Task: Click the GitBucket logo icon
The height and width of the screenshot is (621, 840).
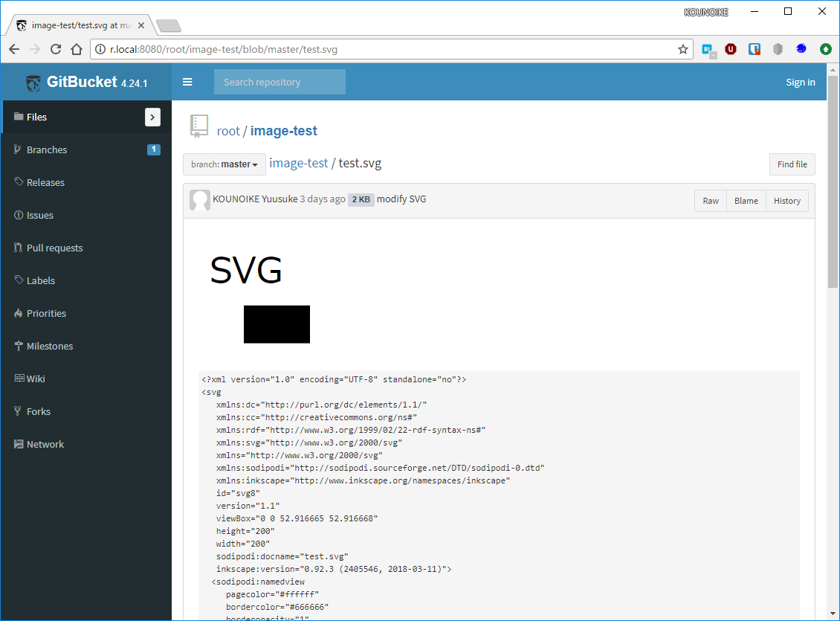Action: pyautogui.click(x=33, y=83)
